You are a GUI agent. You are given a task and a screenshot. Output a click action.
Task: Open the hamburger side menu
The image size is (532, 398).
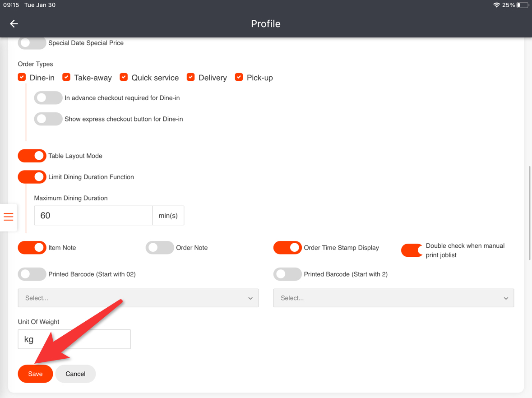point(9,217)
